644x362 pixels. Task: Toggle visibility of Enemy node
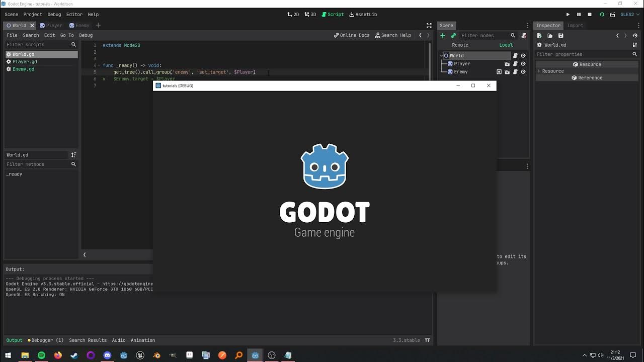[523, 72]
